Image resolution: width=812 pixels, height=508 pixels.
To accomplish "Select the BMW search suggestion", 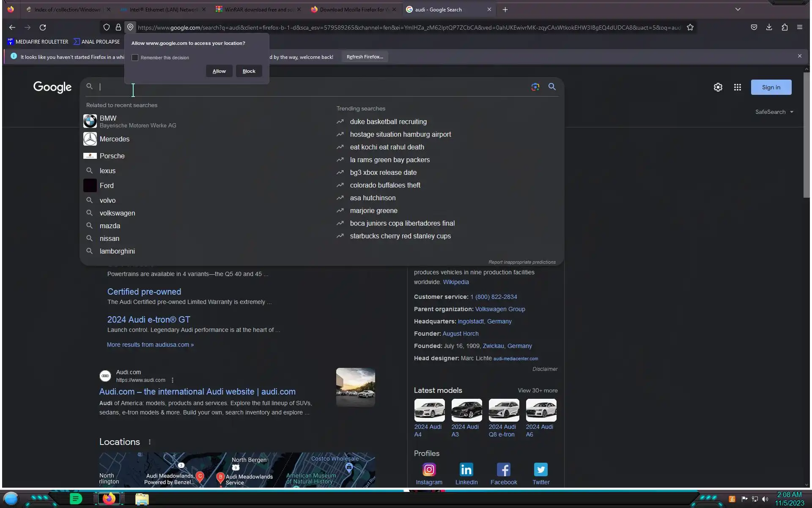I will 108,121.
